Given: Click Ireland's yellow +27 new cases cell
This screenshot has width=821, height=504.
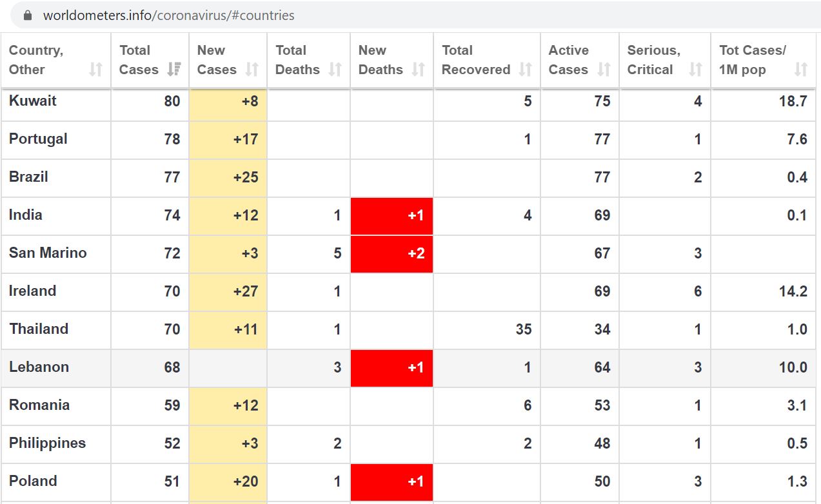Looking at the screenshot, I should tap(228, 292).
